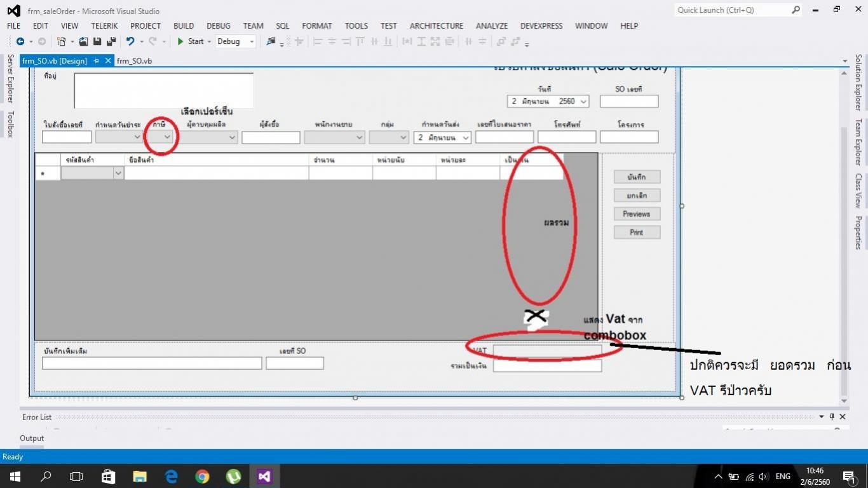The image size is (868, 488).
Task: Open the Error List window options dropdown
Action: (x=822, y=417)
